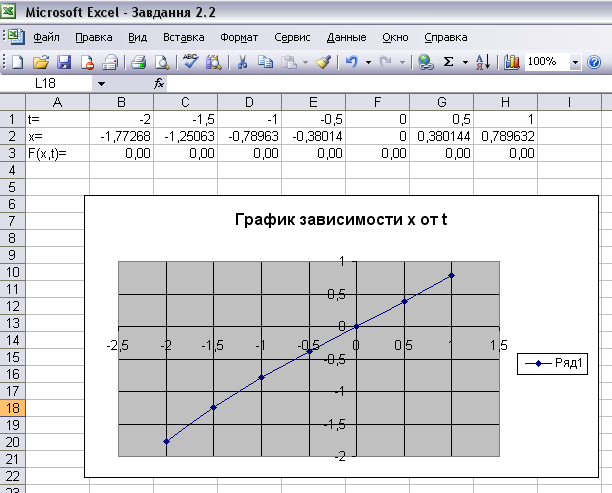Open the Формат menu

239,37
